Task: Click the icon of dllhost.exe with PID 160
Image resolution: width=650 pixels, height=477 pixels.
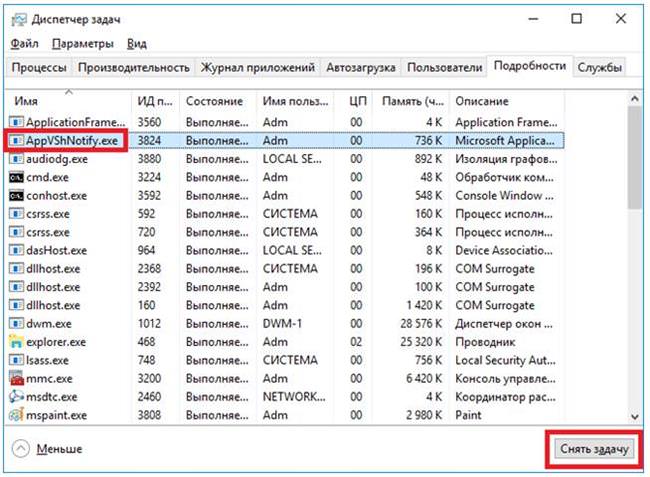Action: point(16,305)
